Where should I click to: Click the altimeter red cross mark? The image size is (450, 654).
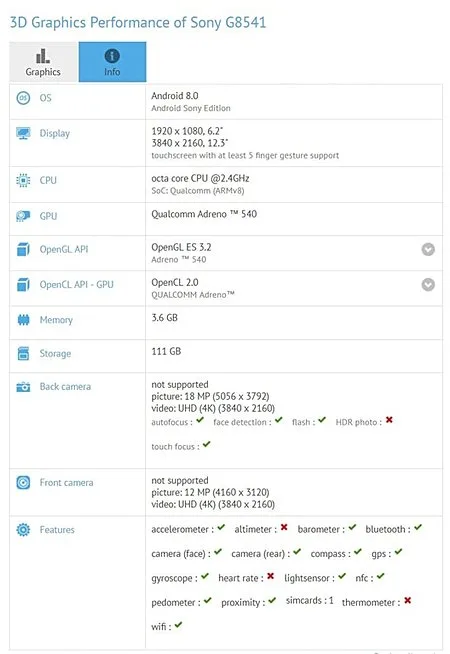pos(284,527)
